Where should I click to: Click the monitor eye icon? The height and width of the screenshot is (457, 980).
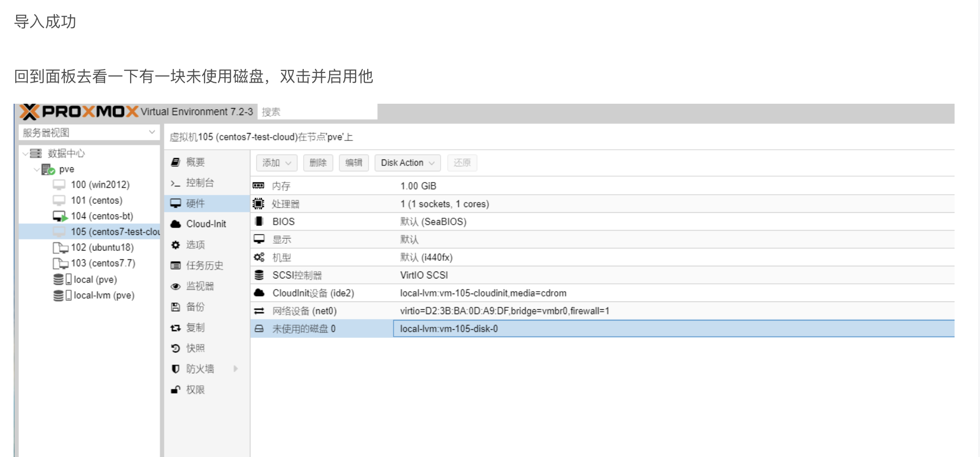(x=176, y=287)
